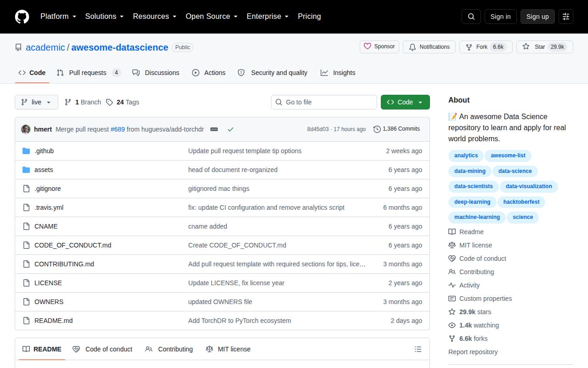The width and height of the screenshot is (588, 368).
Task: Click the Sign in button
Action: pos(500,17)
